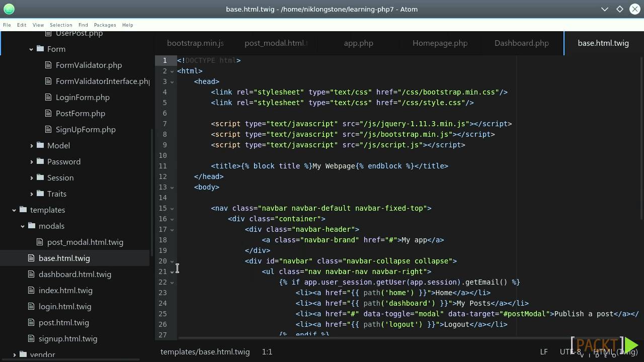Switch to the Homepage.php tab
This screenshot has height=362, width=644.
(440, 43)
